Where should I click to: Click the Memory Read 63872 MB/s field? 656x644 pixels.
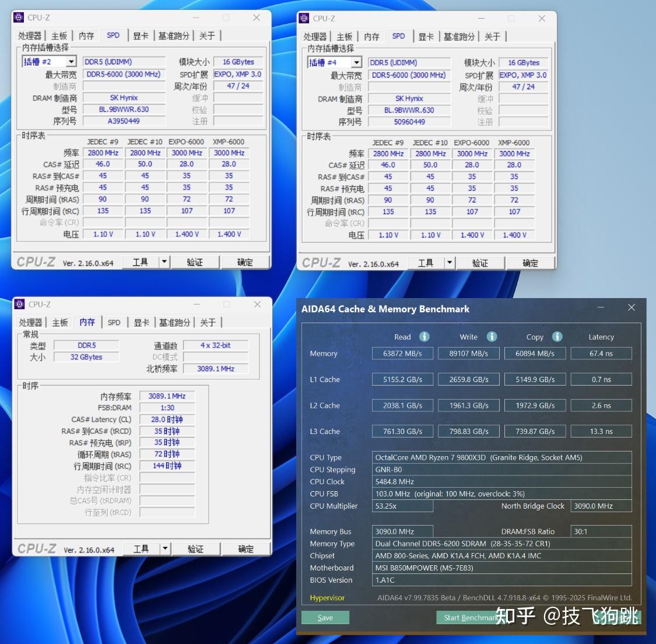point(402,353)
